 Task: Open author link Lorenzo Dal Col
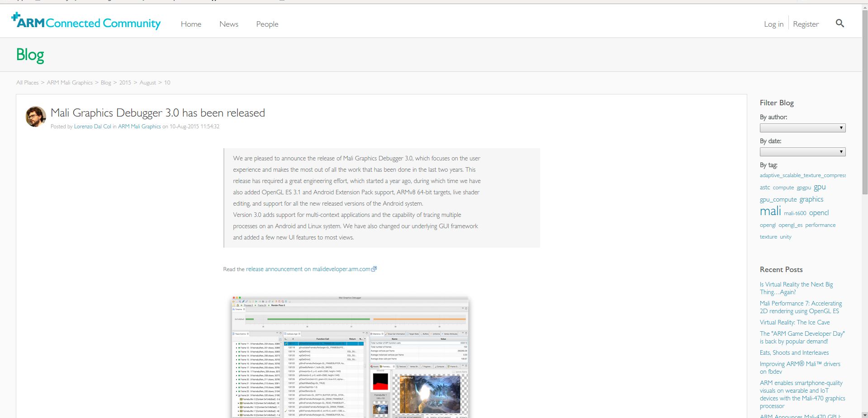pos(92,127)
